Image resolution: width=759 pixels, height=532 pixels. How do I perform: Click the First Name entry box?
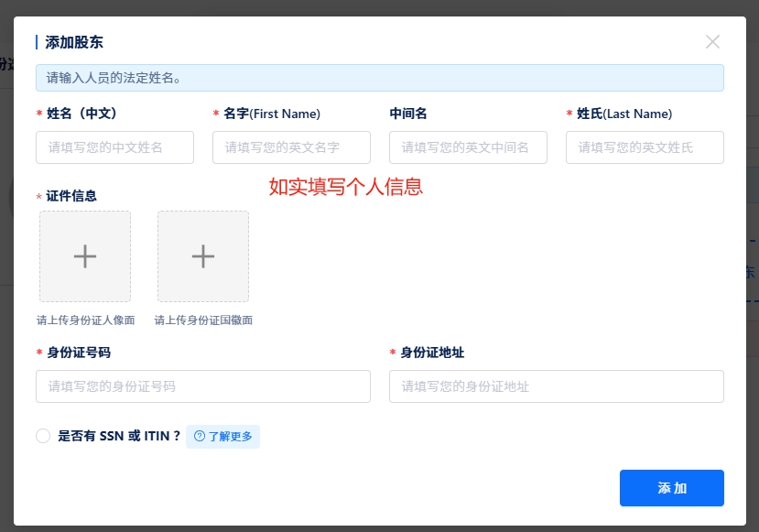click(x=291, y=147)
